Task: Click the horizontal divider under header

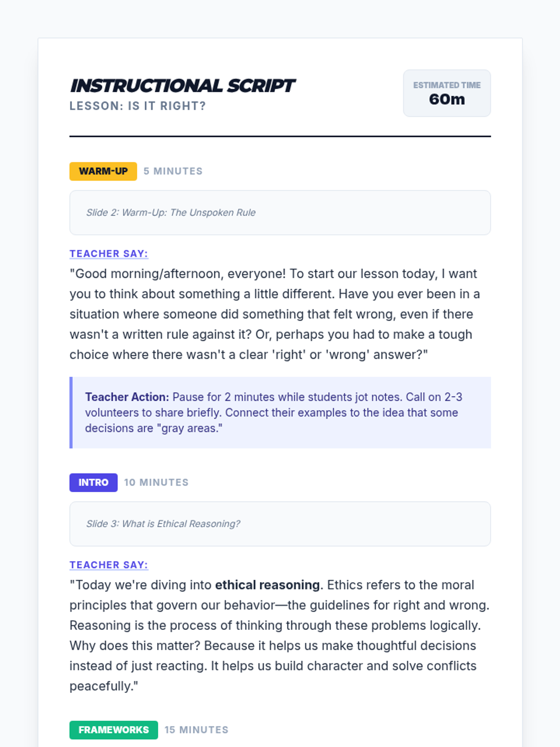Action: click(x=280, y=136)
